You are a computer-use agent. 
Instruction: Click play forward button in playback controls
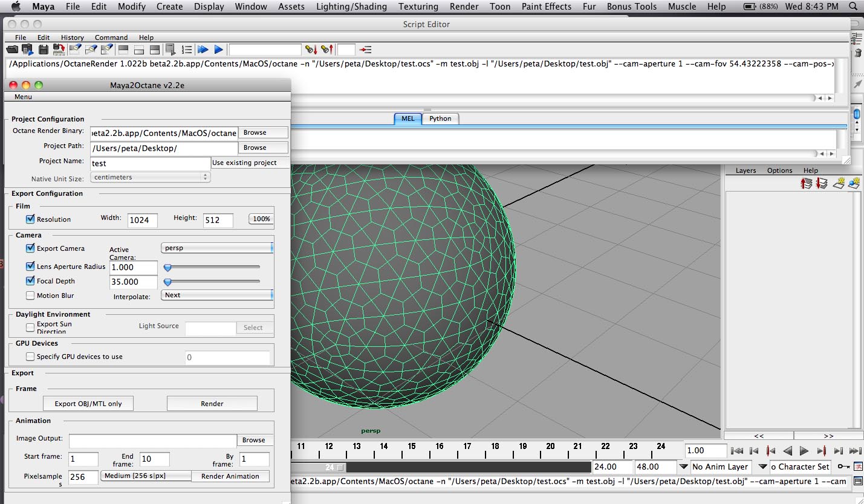pyautogui.click(x=804, y=451)
